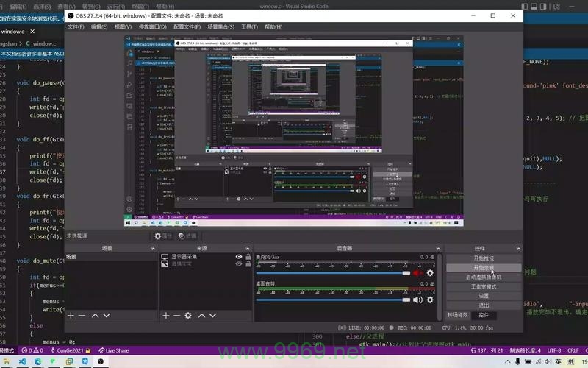
Task: Add a new scene with the plus icon
Action: (x=71, y=316)
